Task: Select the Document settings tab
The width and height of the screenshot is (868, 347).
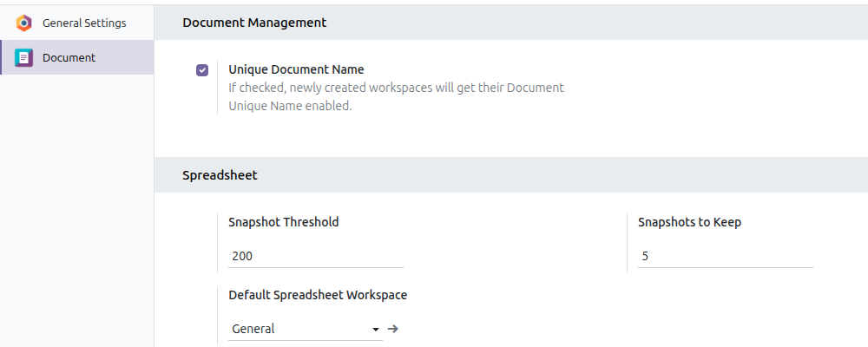Action: [x=77, y=57]
